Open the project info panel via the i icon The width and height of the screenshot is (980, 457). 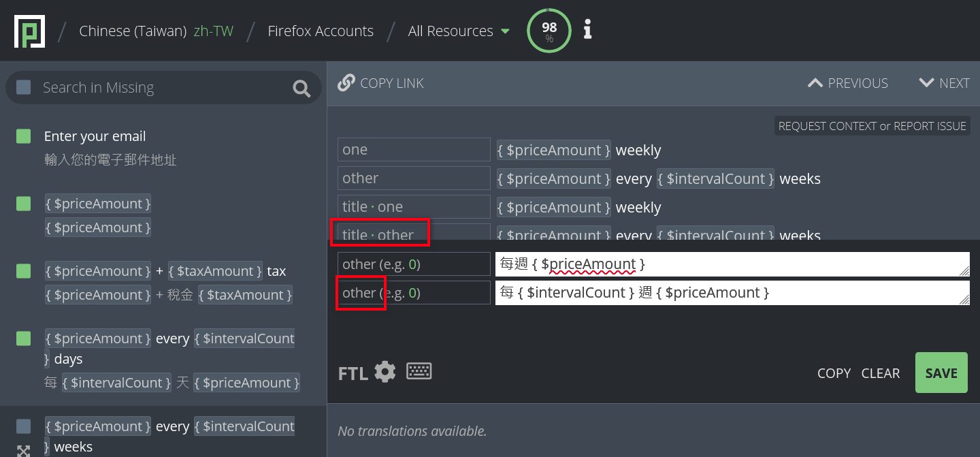587,30
